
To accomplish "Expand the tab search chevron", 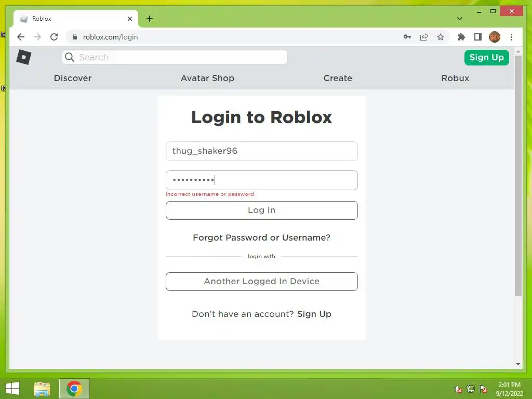I will click(x=460, y=19).
